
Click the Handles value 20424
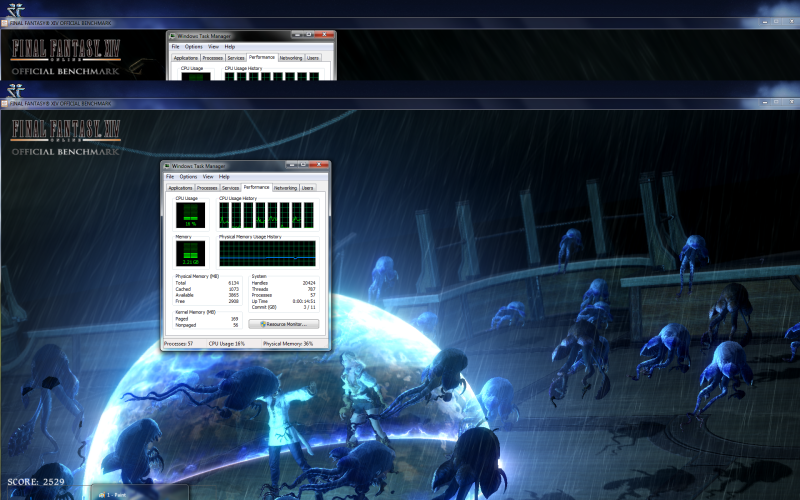(309, 283)
